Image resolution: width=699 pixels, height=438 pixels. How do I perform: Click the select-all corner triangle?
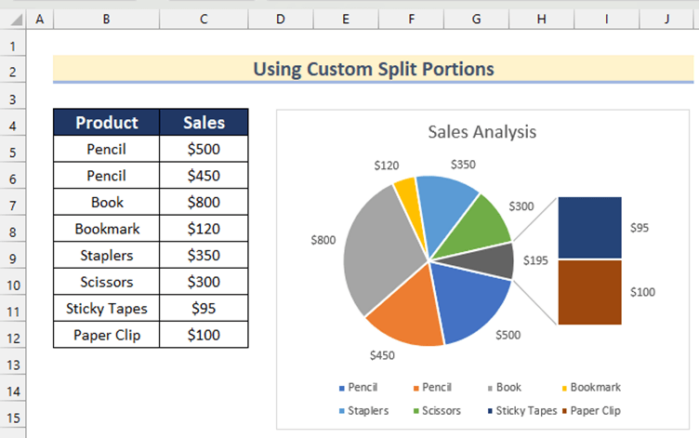pos(12,18)
